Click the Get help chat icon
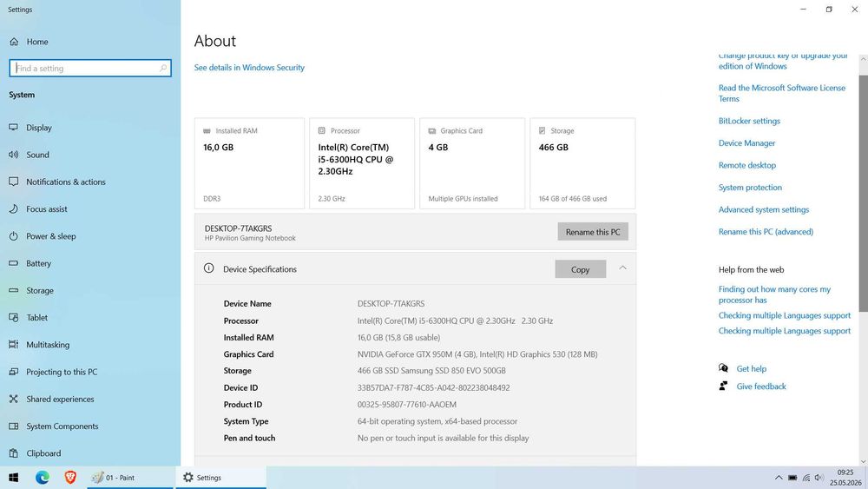 click(x=724, y=368)
